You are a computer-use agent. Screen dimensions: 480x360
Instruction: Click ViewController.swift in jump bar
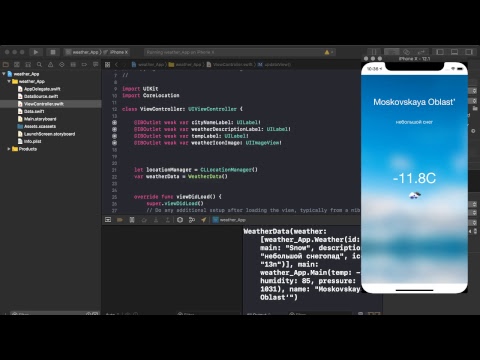tap(230, 65)
